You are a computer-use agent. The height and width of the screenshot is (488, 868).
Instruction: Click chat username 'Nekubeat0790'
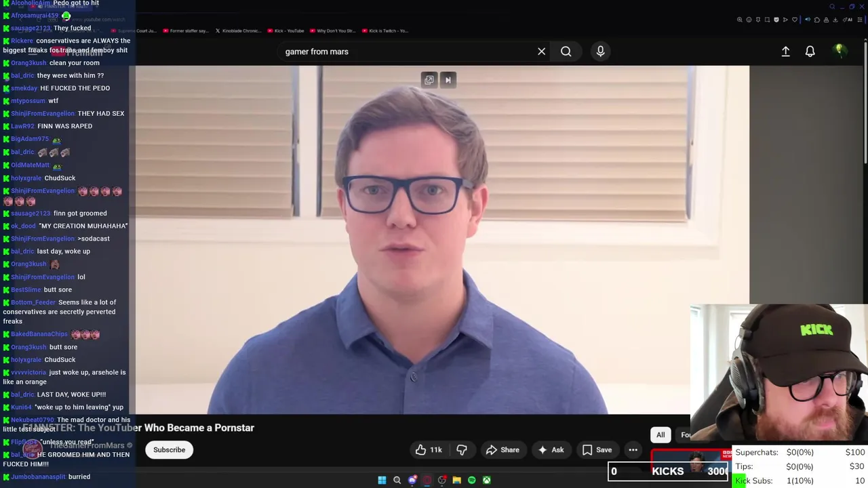[33, 420]
